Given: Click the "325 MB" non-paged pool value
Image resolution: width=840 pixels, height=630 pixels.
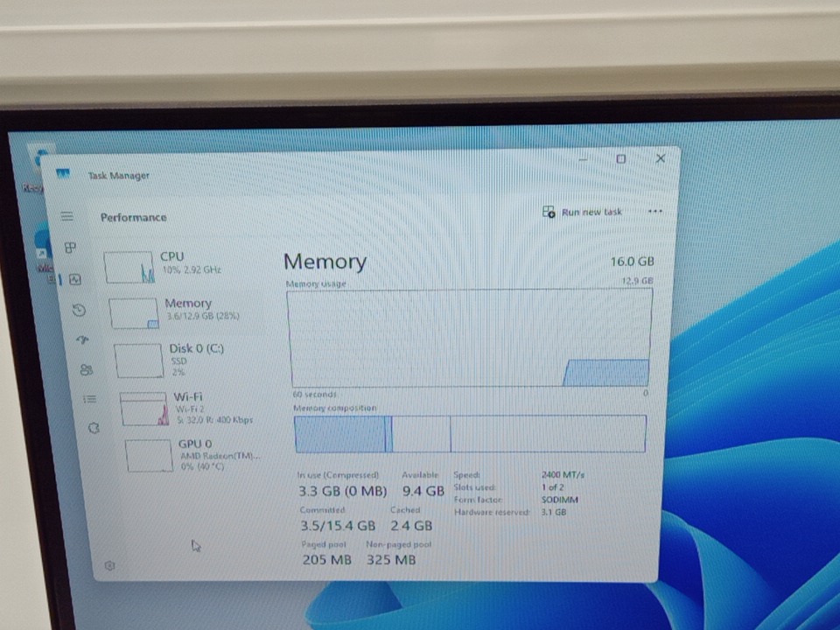Looking at the screenshot, I should pyautogui.click(x=391, y=560).
